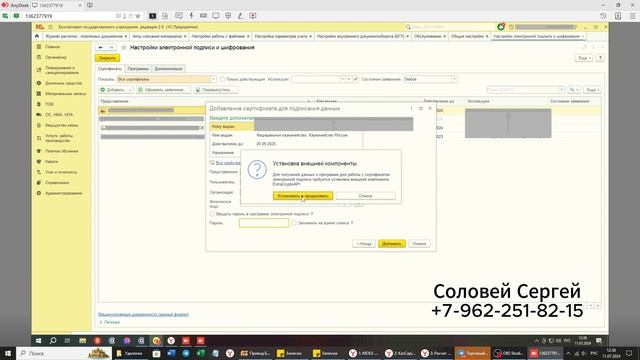This screenshot has height=360, width=640.
Task: Click the help question mark button
Action: 600,58
